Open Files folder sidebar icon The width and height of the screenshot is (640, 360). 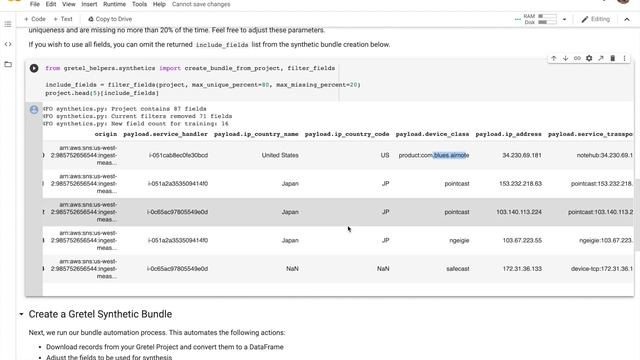pyautogui.click(x=8, y=64)
